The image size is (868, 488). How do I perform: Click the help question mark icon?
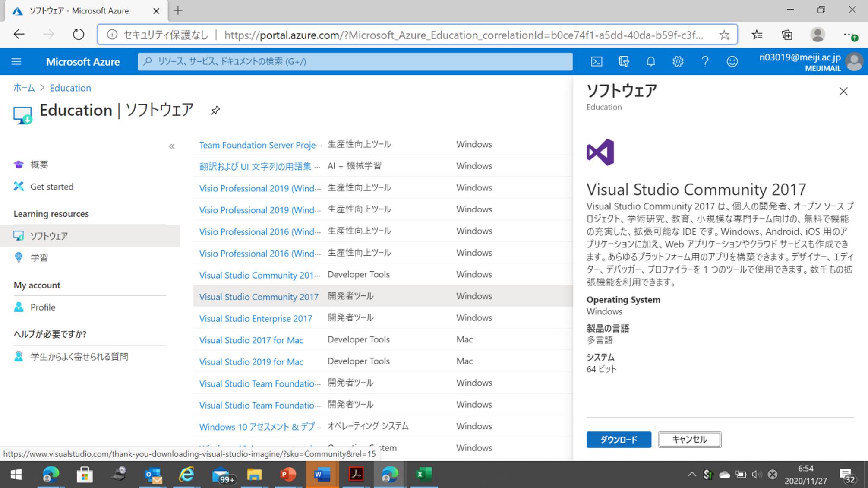[705, 62]
